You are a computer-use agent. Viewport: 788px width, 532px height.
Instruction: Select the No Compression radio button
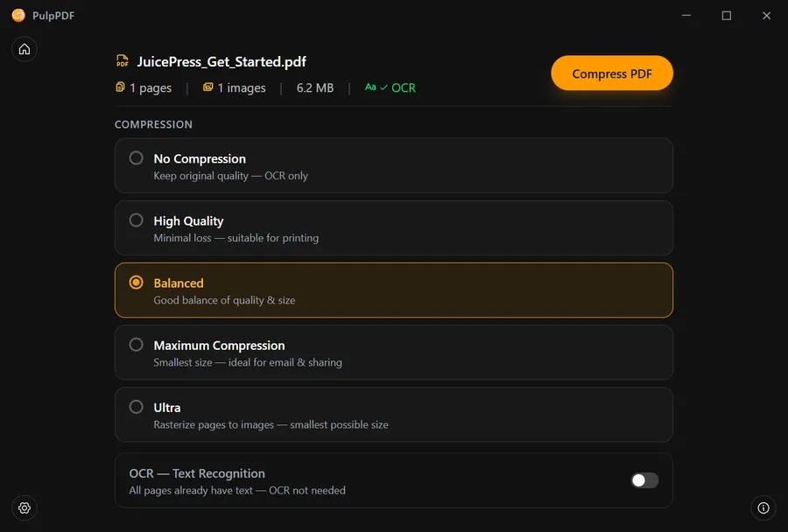(x=136, y=157)
